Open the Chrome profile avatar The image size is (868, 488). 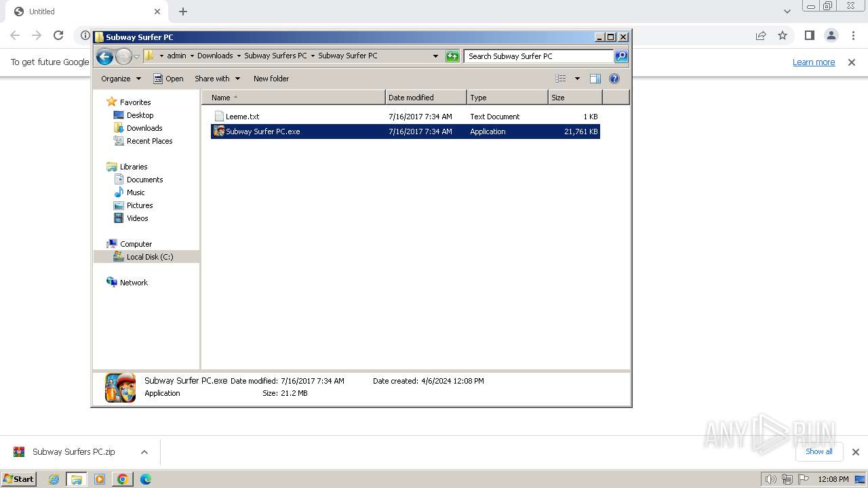coord(831,35)
